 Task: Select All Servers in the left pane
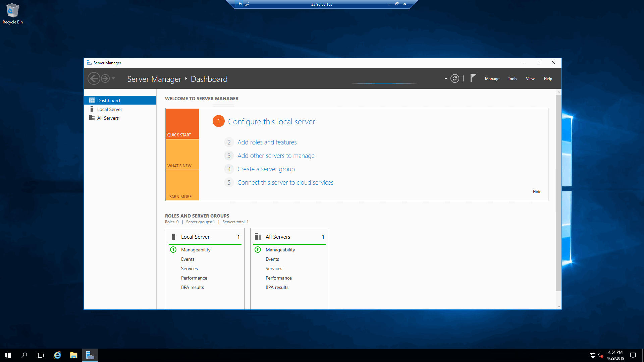pyautogui.click(x=120, y=118)
